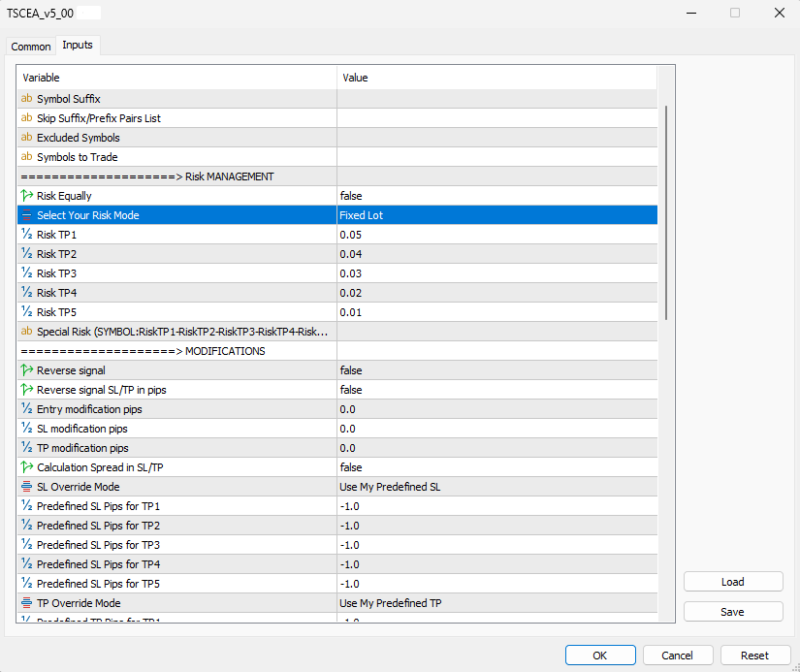Click the enum icon beside Select Your Risk Mode

coord(26,215)
